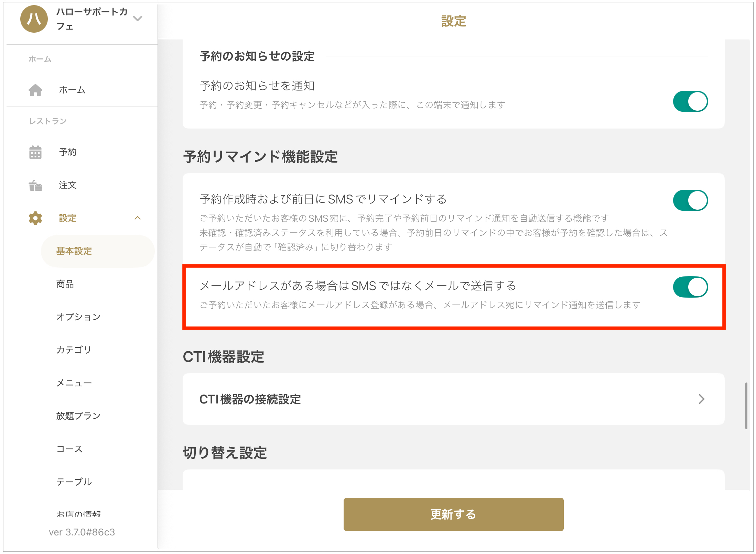Viewport: 756px width, 554px height.
Task: Select 基本設定 in the sidebar
Action: pos(74,251)
